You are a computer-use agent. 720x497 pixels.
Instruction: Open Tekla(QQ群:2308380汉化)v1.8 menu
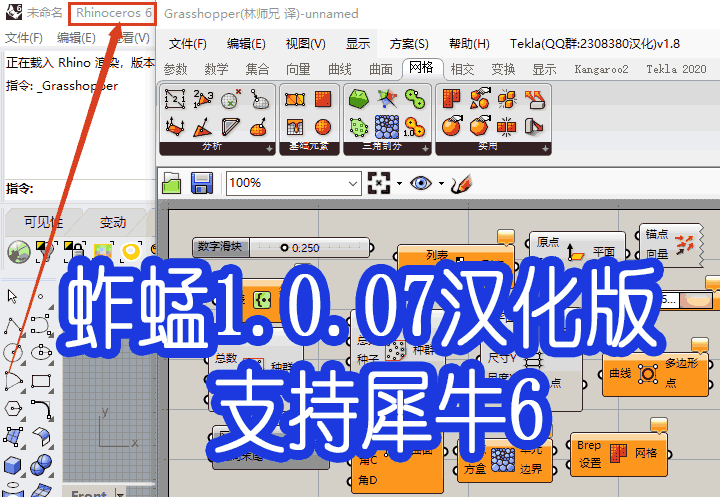(595, 44)
